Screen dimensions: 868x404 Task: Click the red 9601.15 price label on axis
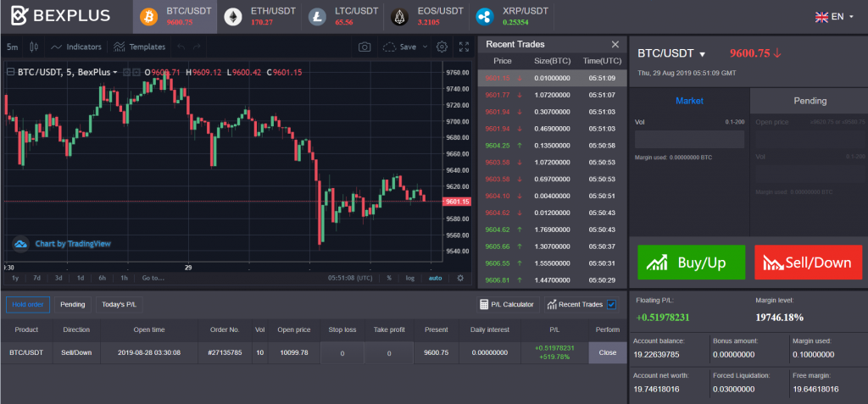(457, 202)
